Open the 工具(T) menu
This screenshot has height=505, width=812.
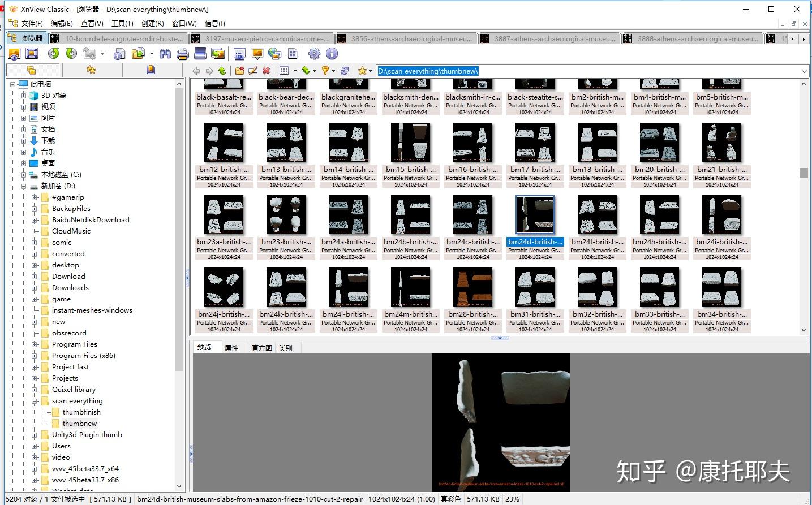point(122,24)
